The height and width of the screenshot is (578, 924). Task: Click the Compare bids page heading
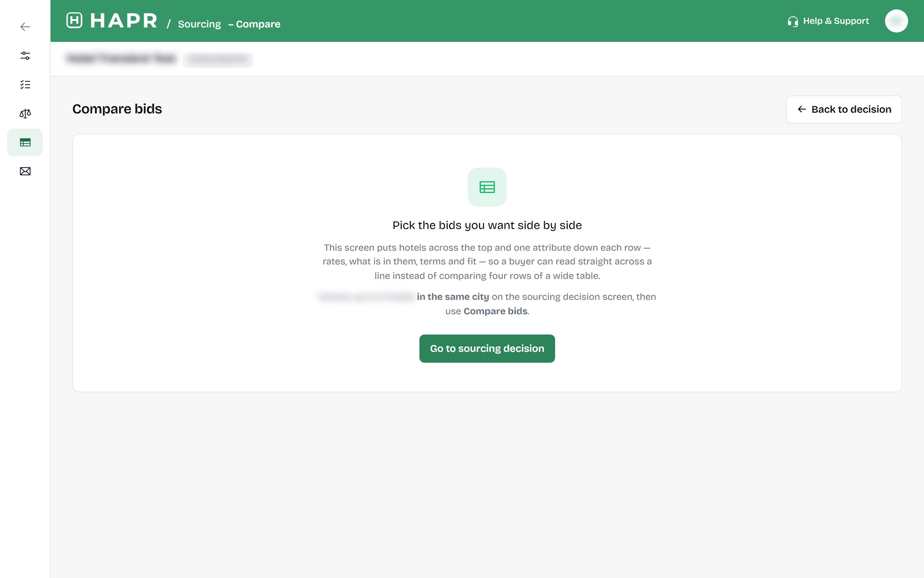(x=117, y=109)
